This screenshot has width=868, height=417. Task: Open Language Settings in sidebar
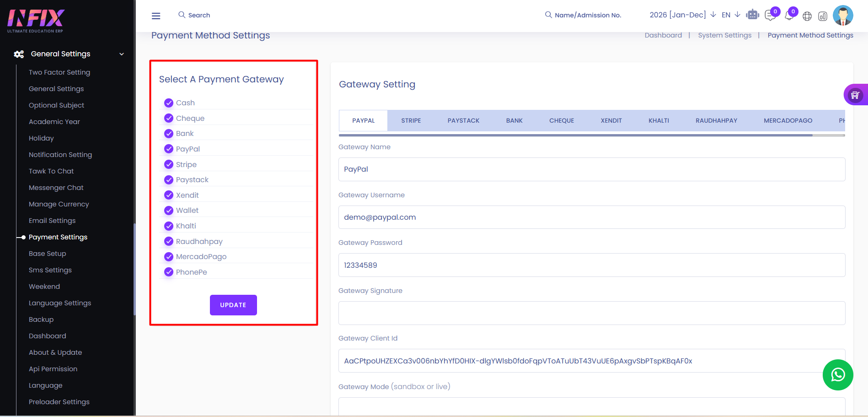(60, 303)
